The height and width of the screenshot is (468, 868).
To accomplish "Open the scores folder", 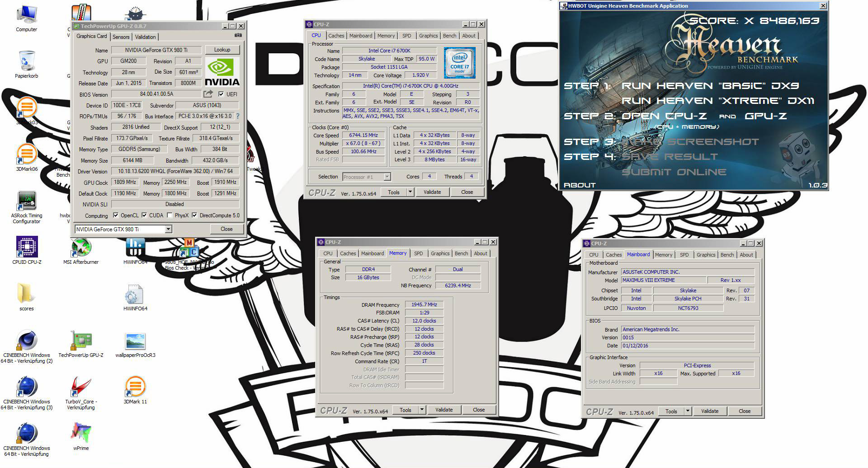I will point(27,297).
